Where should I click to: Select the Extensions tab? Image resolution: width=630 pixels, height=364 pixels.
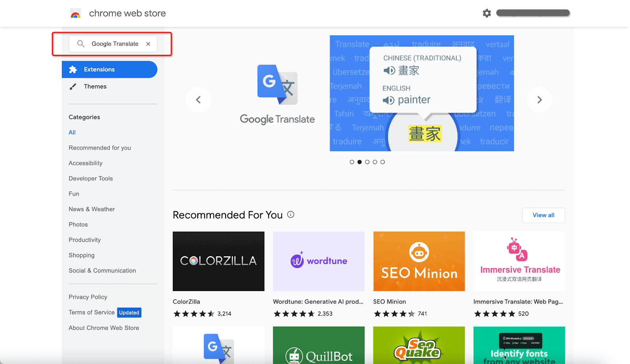109,69
